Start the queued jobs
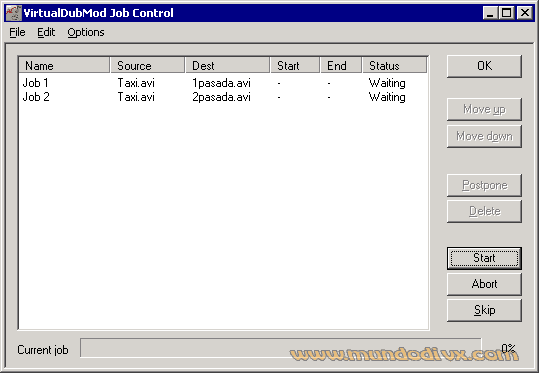The image size is (539, 373). [484, 258]
